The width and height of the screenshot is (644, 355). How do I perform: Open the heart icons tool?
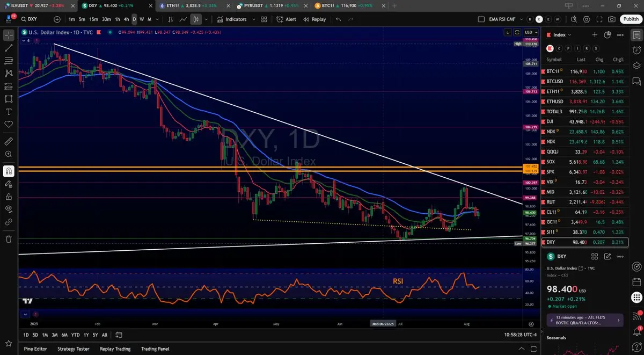(9, 125)
